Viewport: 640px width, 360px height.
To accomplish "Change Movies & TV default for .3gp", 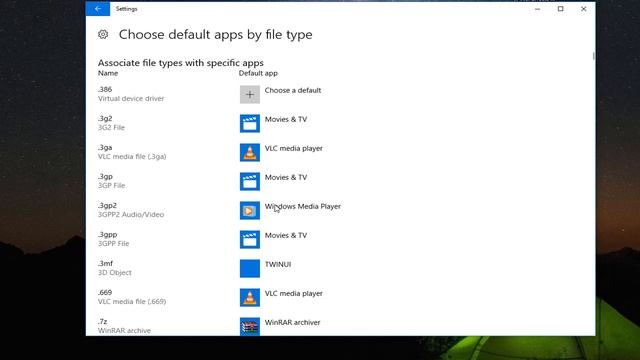I will pos(286,177).
